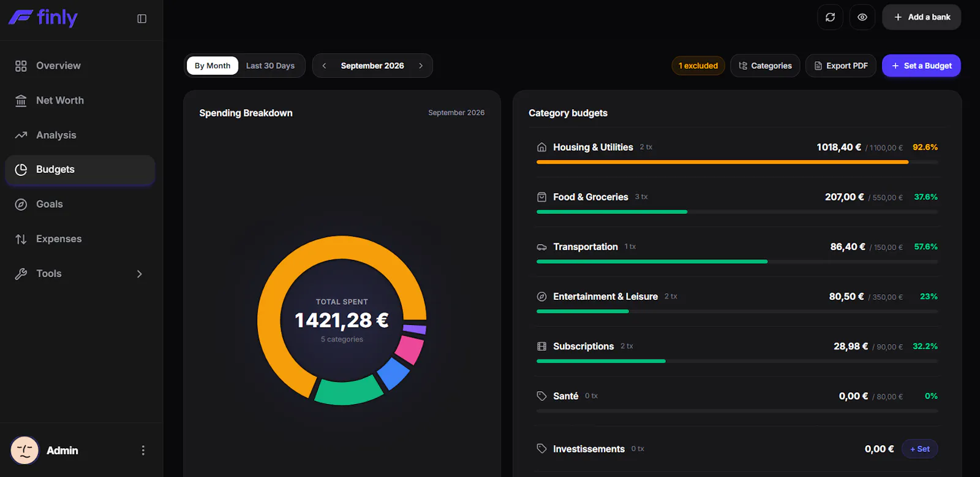The image size is (980, 477).
Task: Click the Food & Groceries bag icon
Action: pyautogui.click(x=541, y=197)
